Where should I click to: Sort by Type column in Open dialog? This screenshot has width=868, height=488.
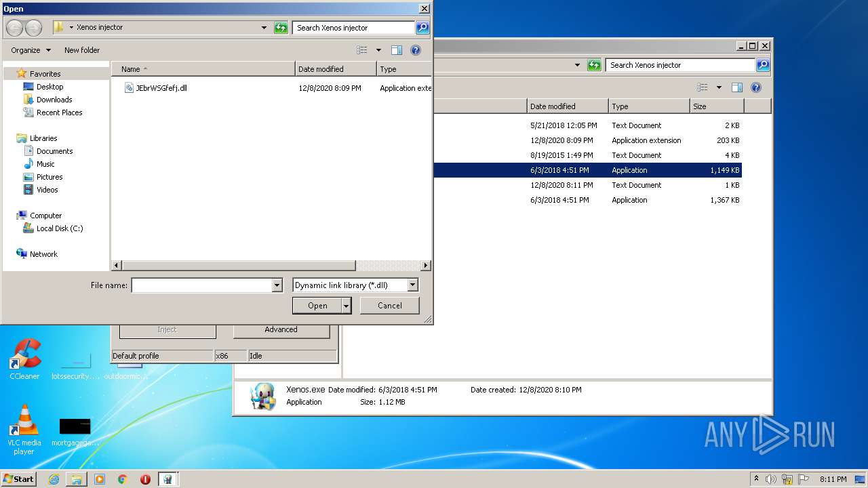click(x=403, y=69)
